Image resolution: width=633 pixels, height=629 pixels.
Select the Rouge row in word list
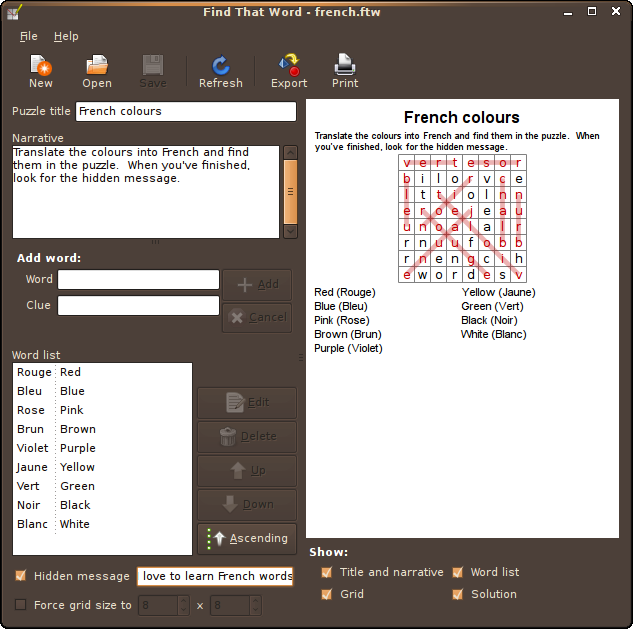[103, 372]
